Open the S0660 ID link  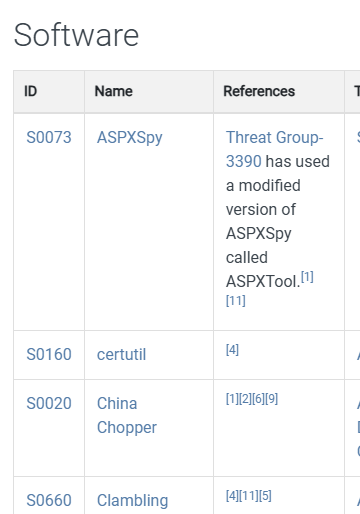tap(49, 500)
